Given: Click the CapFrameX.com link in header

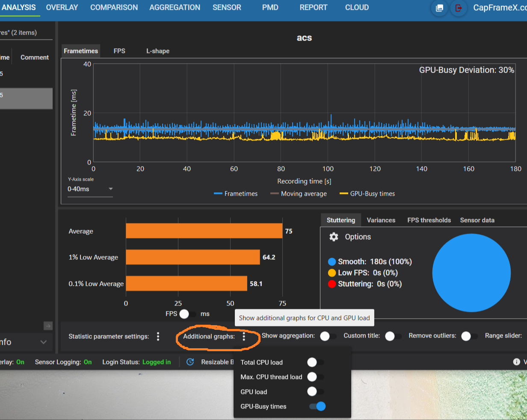Looking at the screenshot, I should 500,8.
